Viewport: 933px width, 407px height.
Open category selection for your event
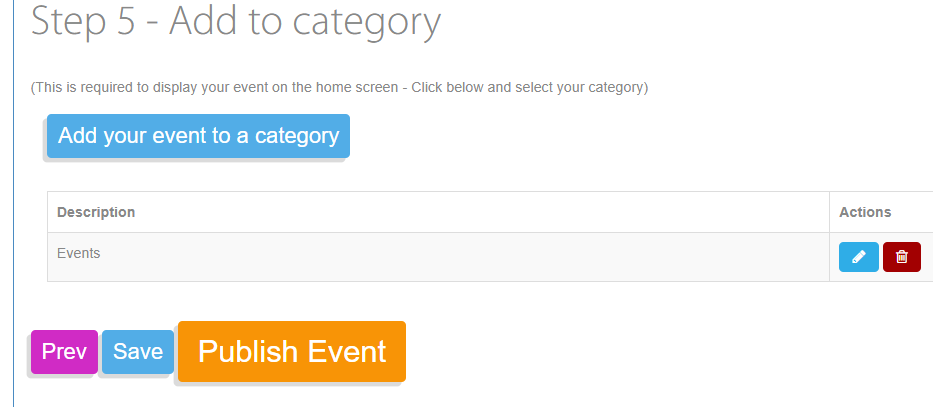tap(198, 136)
